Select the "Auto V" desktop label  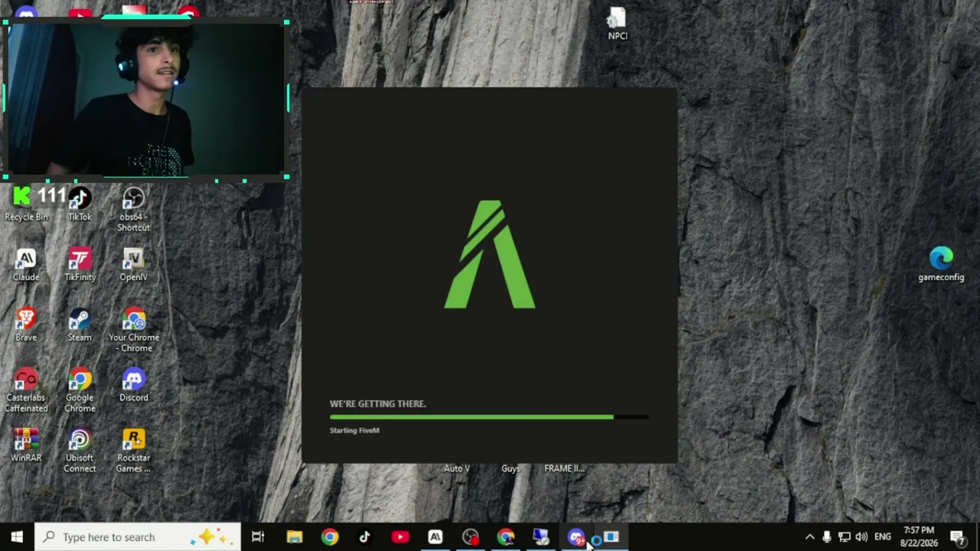click(x=457, y=468)
